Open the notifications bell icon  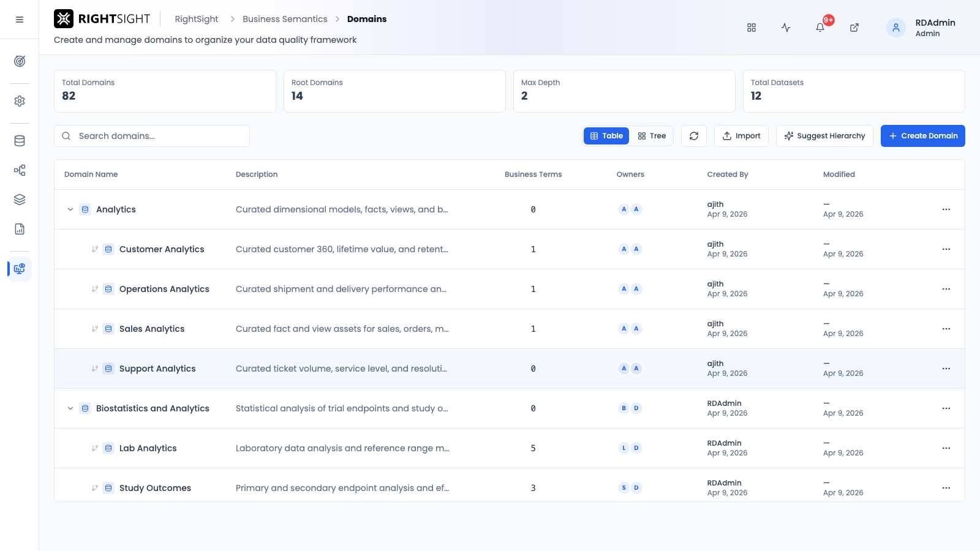click(x=820, y=28)
